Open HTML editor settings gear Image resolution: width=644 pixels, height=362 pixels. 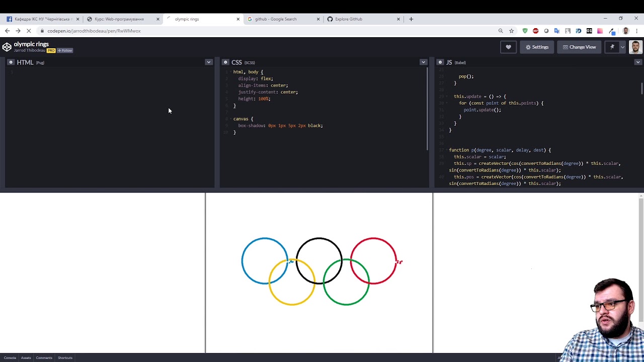11,62
